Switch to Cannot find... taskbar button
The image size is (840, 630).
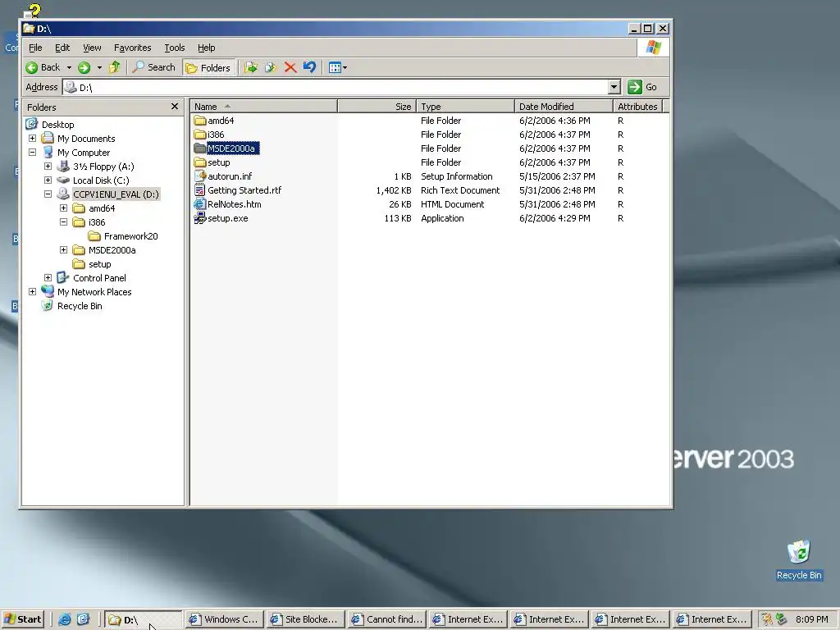pos(387,619)
